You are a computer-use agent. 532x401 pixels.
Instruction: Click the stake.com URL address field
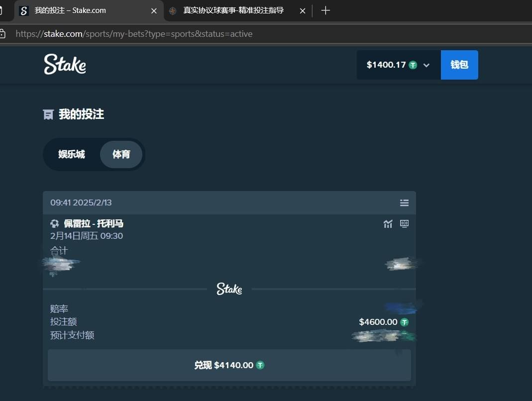point(134,34)
